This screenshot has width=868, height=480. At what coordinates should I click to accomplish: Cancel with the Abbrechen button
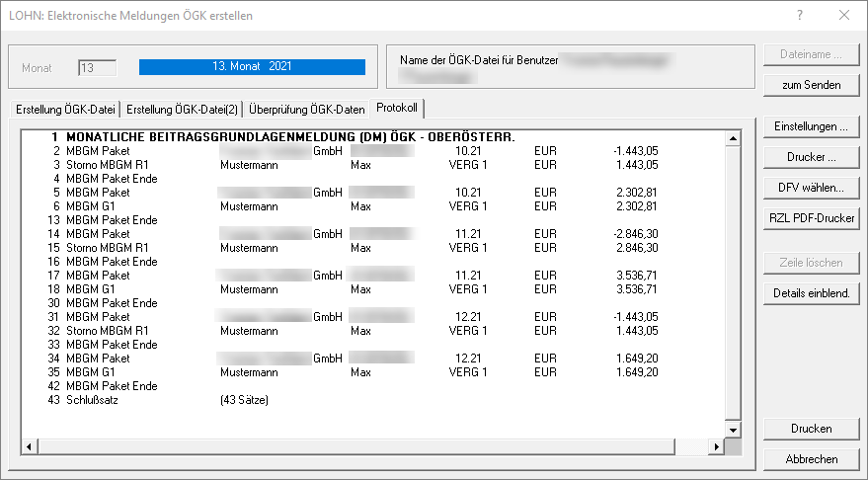pos(811,459)
